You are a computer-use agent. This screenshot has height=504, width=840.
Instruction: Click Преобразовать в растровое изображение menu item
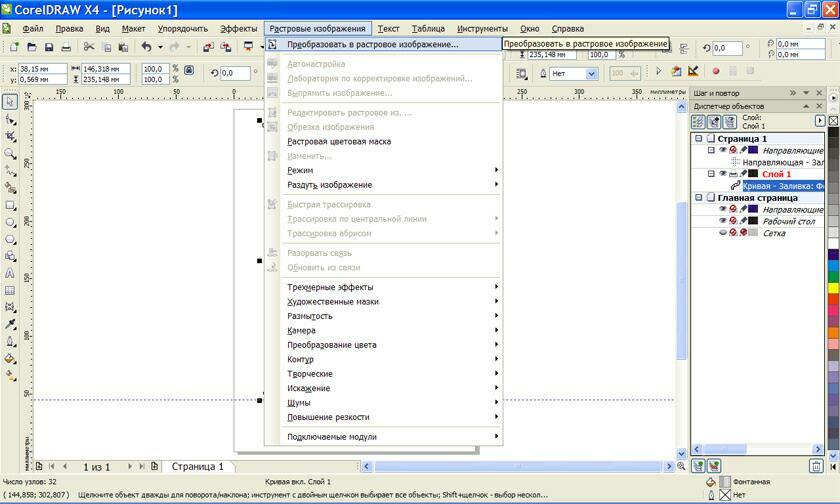(372, 44)
